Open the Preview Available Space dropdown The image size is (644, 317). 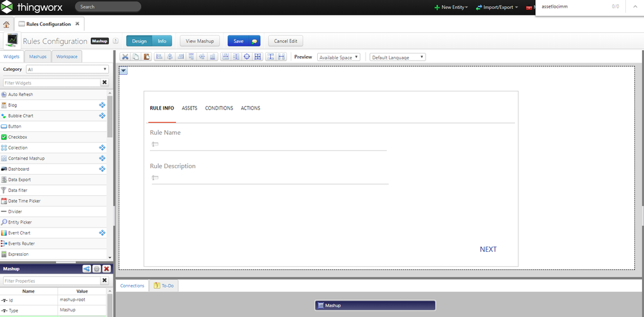coord(338,57)
